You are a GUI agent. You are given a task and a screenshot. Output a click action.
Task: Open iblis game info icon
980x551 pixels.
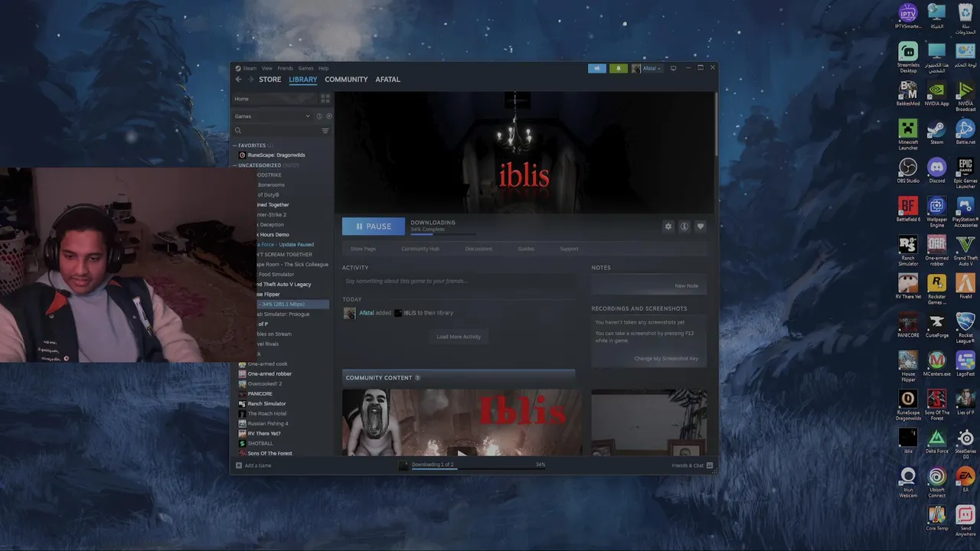click(684, 227)
